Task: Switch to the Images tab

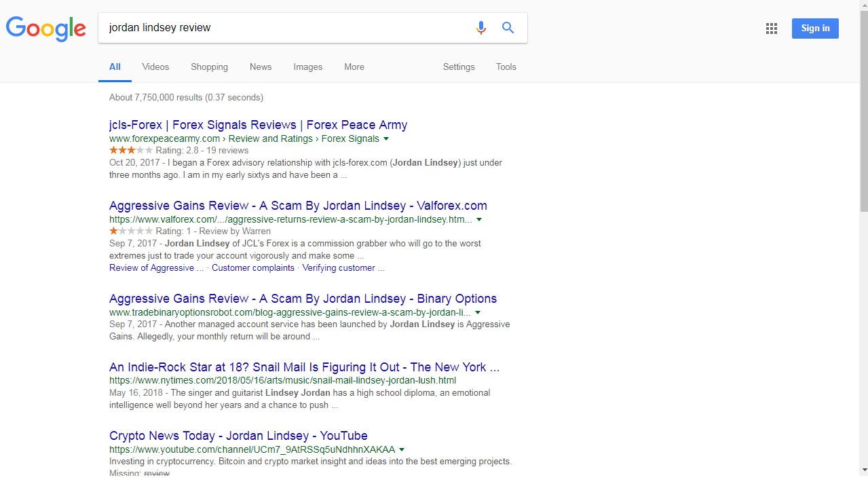Action: [x=308, y=67]
